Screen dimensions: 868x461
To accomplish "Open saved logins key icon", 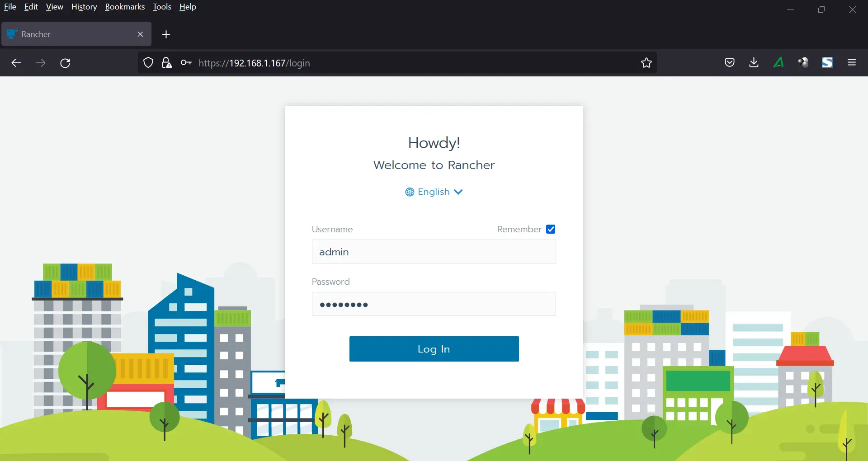I will pos(186,63).
